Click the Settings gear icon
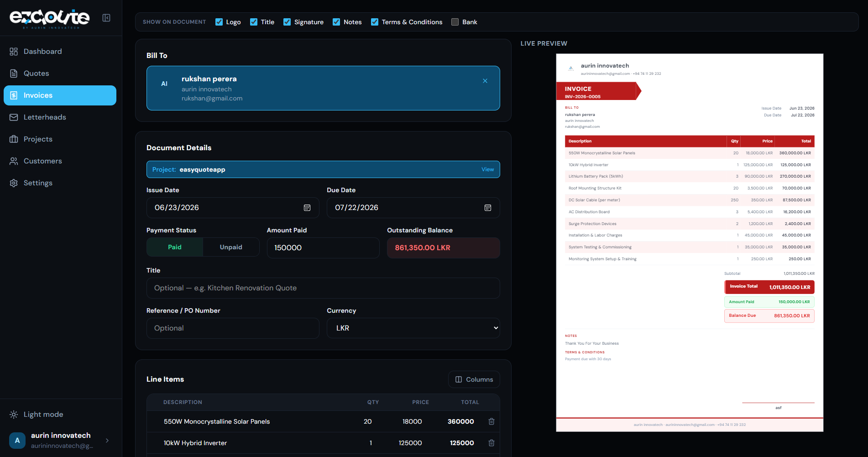Screen dimensions: 868x457 click(14, 183)
